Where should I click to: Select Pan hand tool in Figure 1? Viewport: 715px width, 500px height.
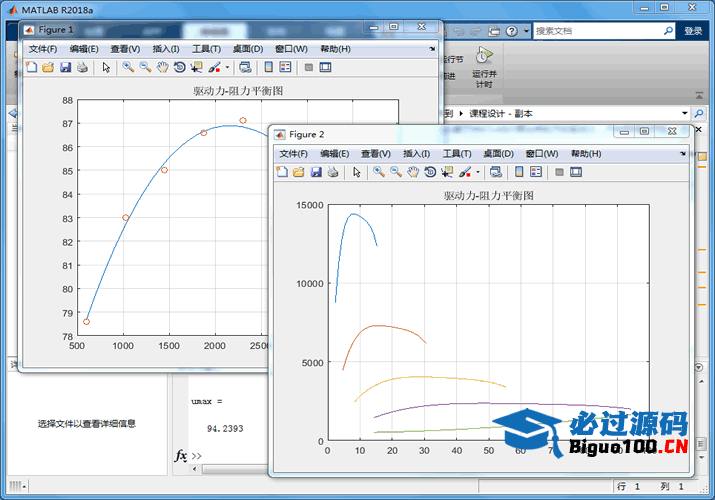point(162,67)
